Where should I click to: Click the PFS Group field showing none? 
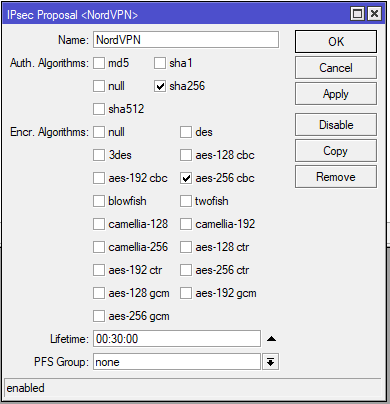point(177,362)
